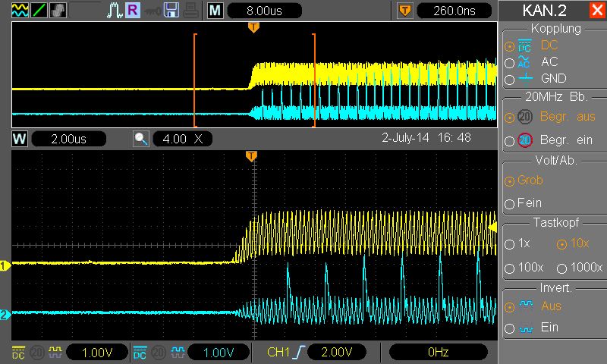
Task: Click the 8.00us main timebase field
Action: coord(264,11)
